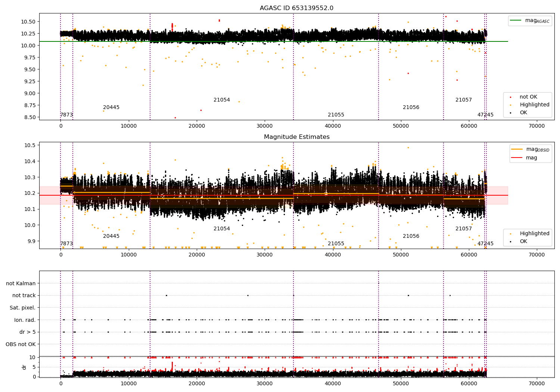Click the dr axis tick label 5
560x392 pixels.
34,367
